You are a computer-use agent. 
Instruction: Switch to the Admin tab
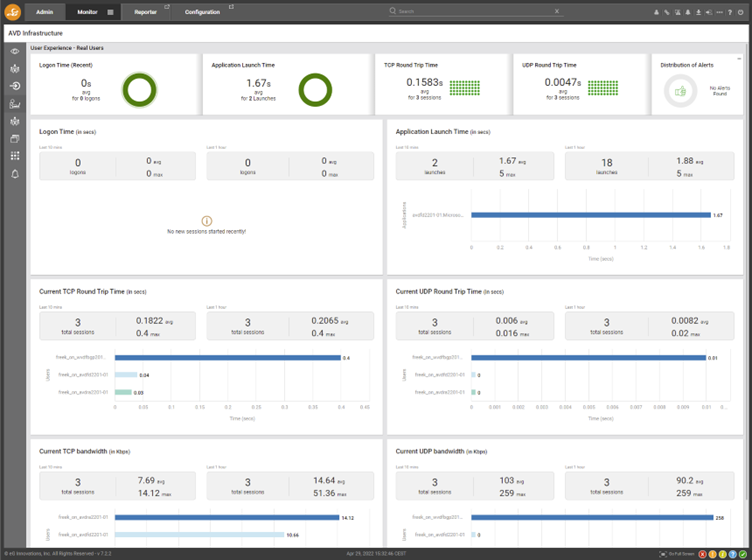45,12
